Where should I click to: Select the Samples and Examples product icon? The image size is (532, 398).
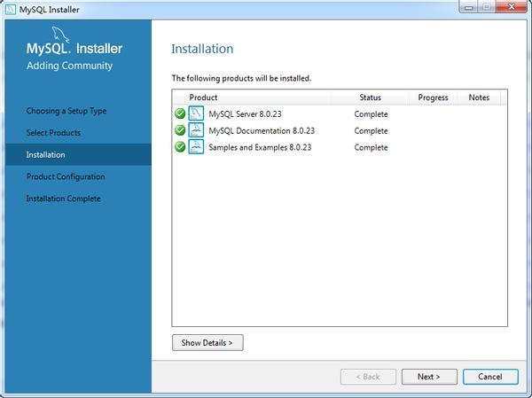(196, 147)
